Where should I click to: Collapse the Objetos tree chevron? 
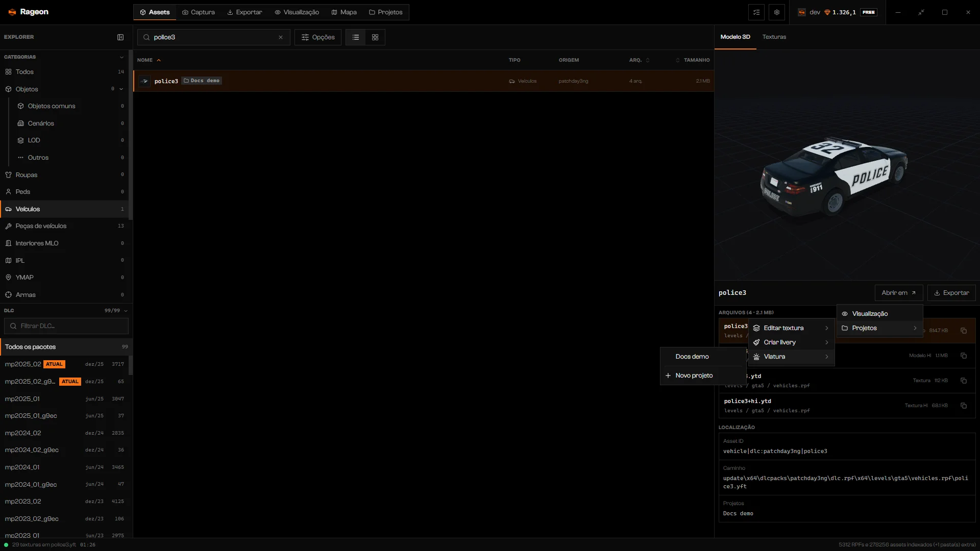tap(121, 89)
